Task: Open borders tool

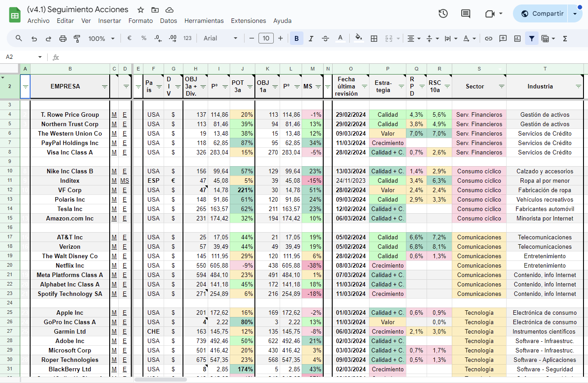Action: [x=374, y=39]
